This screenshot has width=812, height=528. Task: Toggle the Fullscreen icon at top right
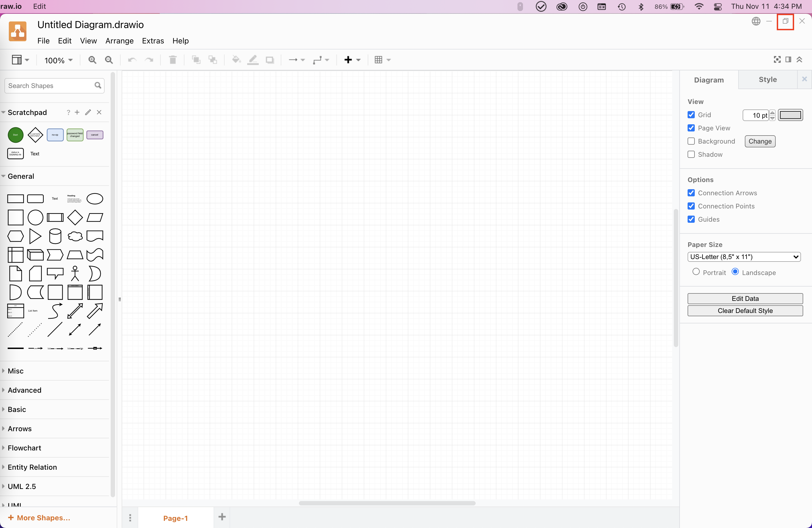[x=777, y=59]
